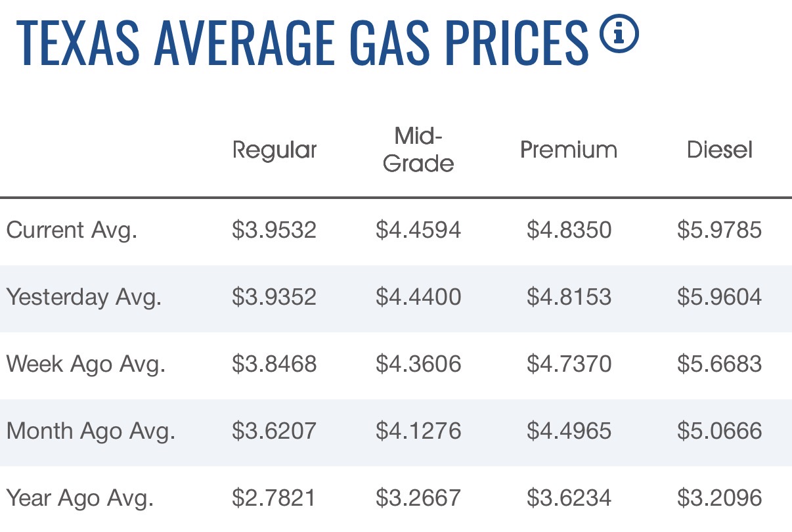The height and width of the screenshot is (532, 792).
Task: Select the Diesel column header
Action: pyautogui.click(x=720, y=150)
